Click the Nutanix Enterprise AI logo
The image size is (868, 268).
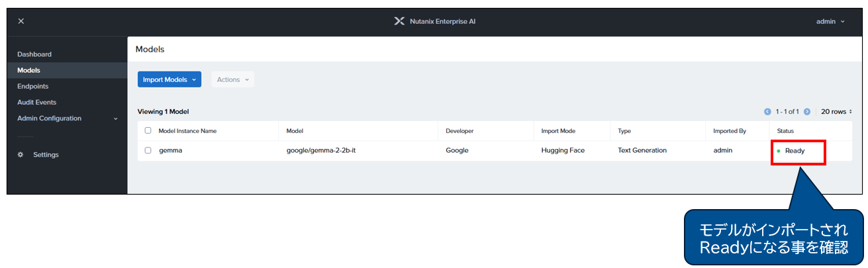point(399,21)
